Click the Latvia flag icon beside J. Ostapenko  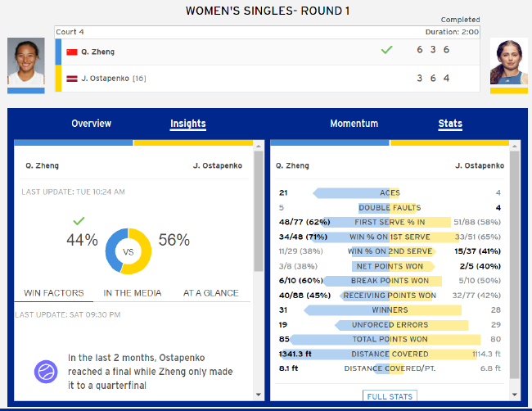(71, 79)
